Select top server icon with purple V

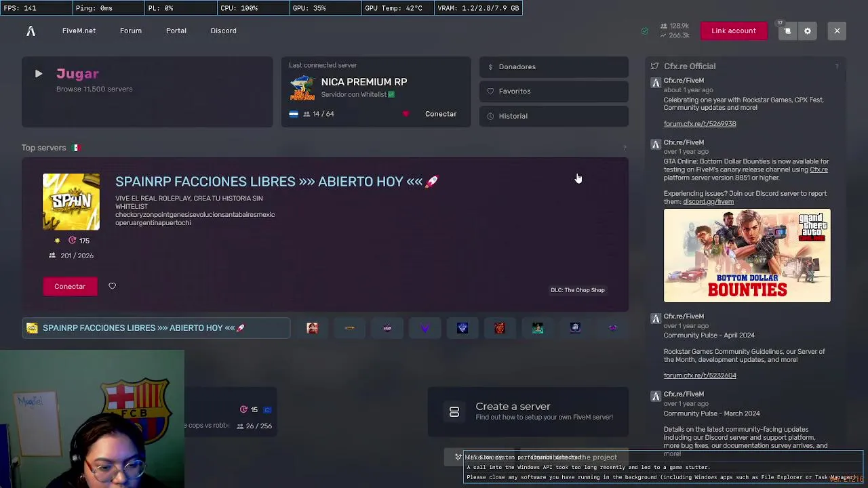(425, 328)
